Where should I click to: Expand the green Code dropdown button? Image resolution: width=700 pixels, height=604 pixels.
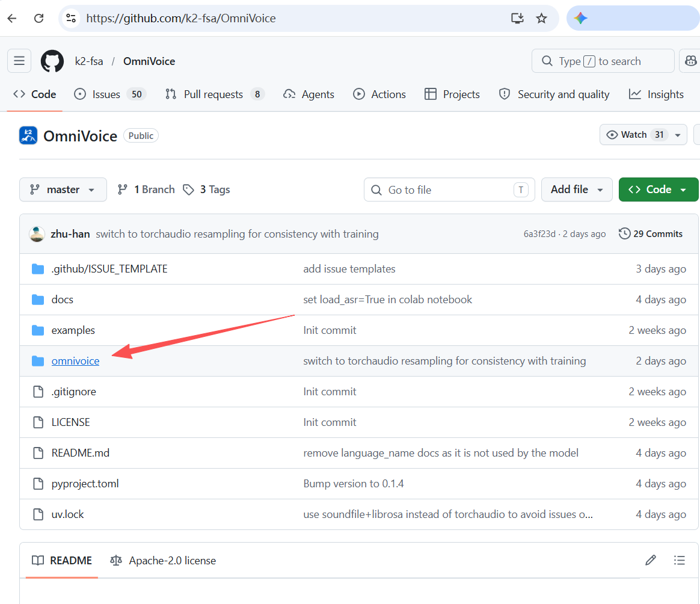tap(658, 190)
